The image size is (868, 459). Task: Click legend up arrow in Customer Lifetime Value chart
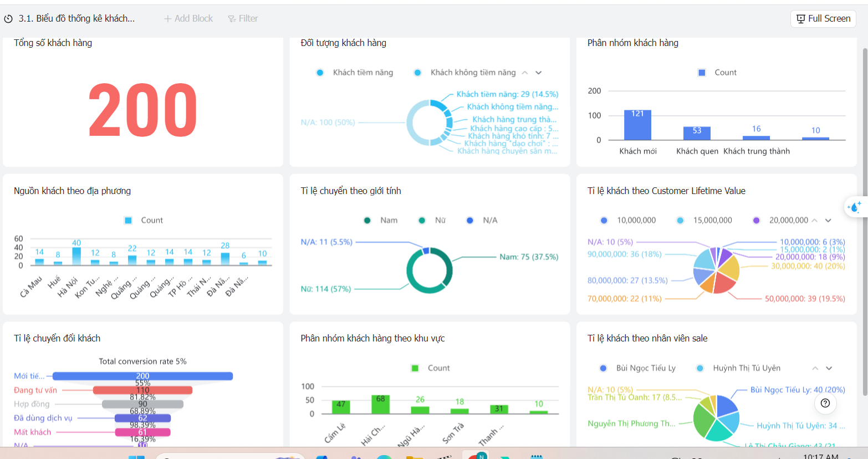point(815,221)
